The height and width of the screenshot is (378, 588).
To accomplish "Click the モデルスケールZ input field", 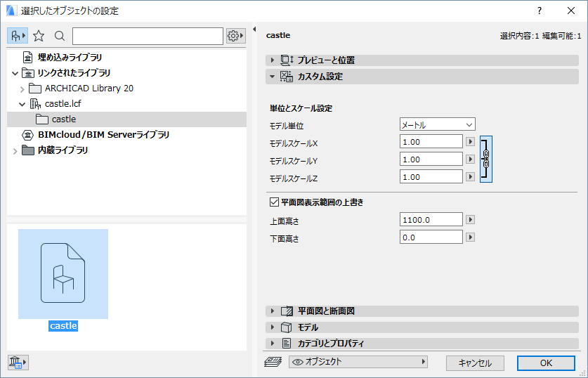I will coord(431,177).
